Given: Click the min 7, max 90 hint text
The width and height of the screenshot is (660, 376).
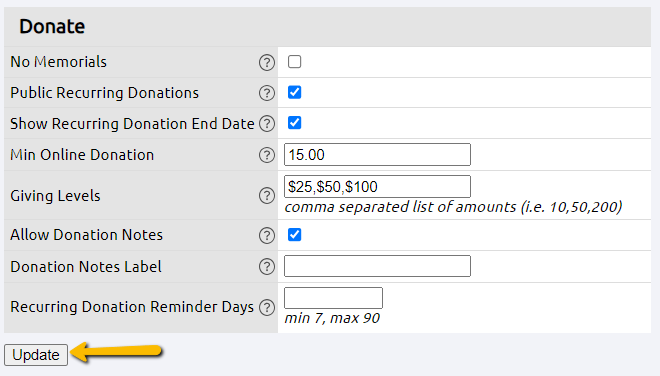Looking at the screenshot, I should coord(332,318).
